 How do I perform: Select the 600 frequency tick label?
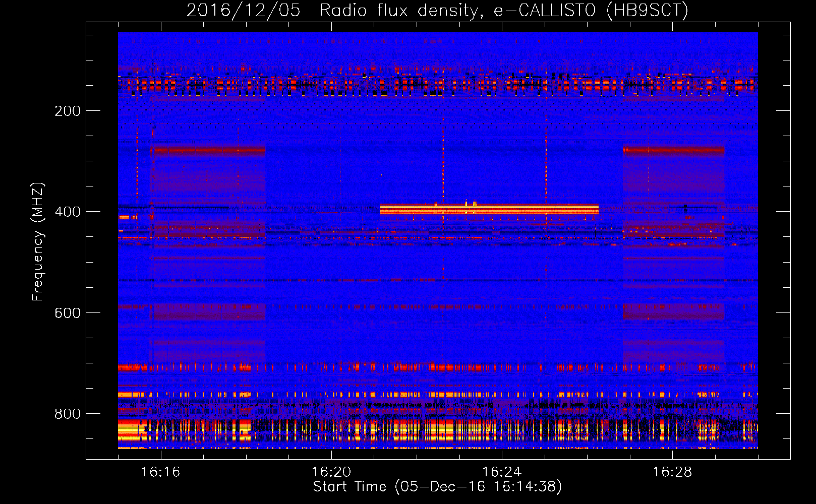coord(68,313)
